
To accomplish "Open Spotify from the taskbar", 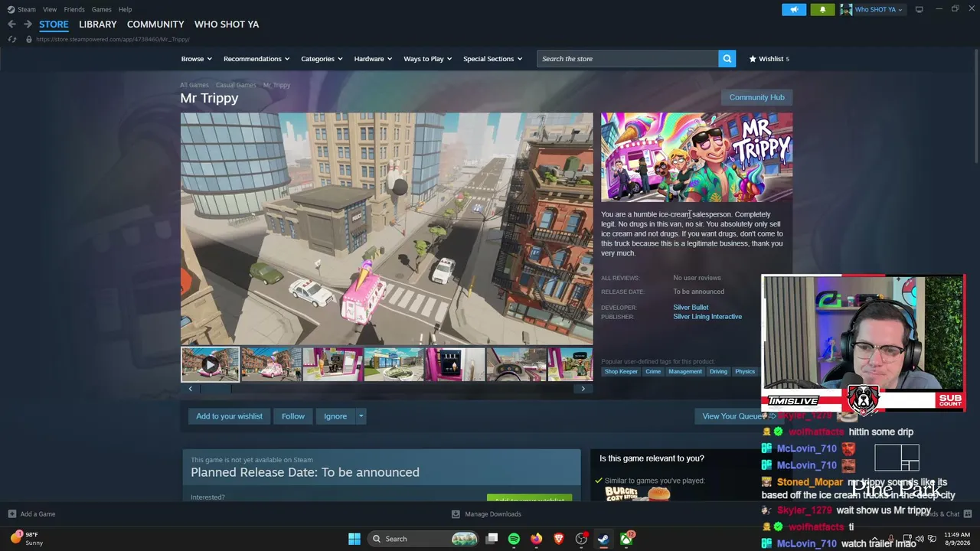I will pos(514,539).
